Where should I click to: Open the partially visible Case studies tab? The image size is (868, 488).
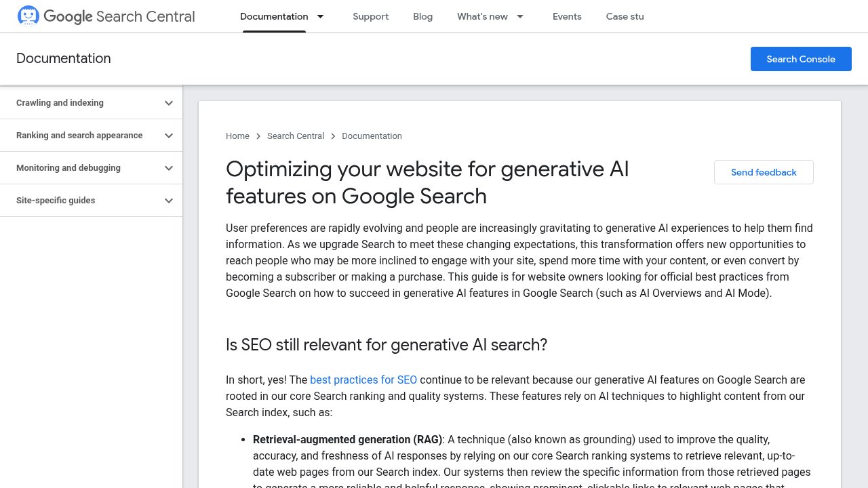coord(625,16)
